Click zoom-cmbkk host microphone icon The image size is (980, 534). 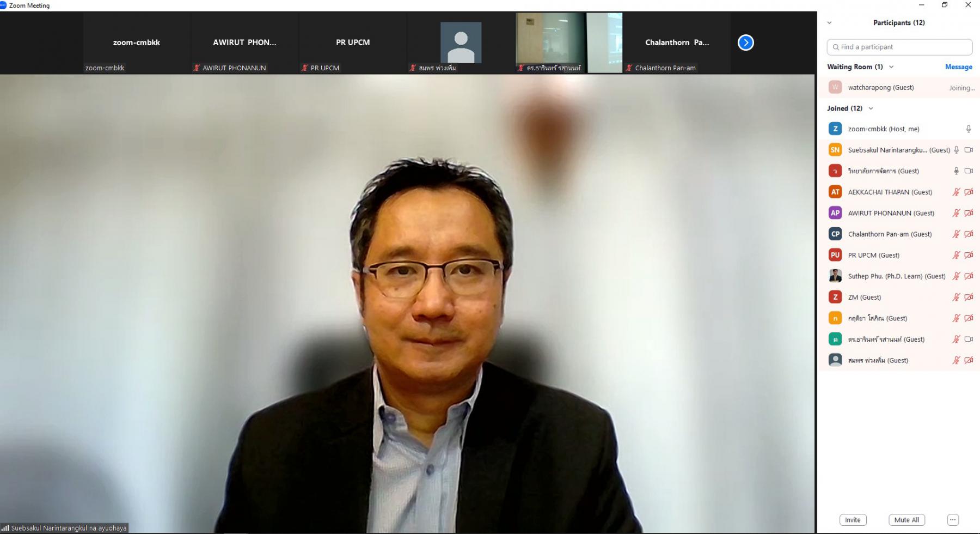(x=968, y=129)
